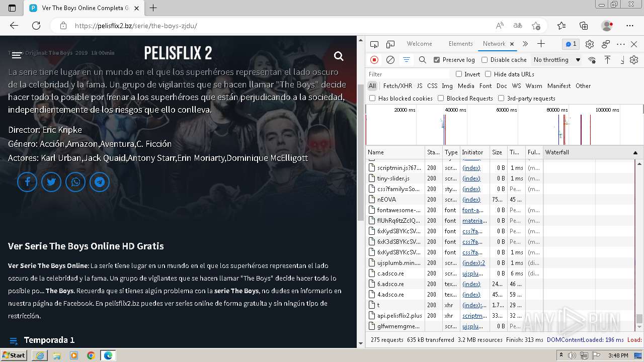Click the browser address bar URL
Image resolution: width=644 pixels, height=362 pixels.
136,26
